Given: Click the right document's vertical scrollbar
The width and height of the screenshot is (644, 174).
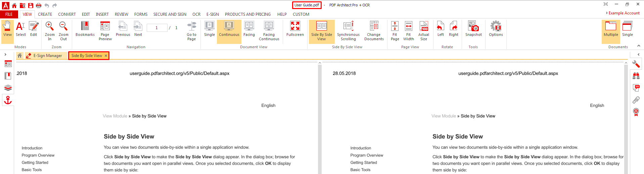Looking at the screenshot, I should (626, 118).
